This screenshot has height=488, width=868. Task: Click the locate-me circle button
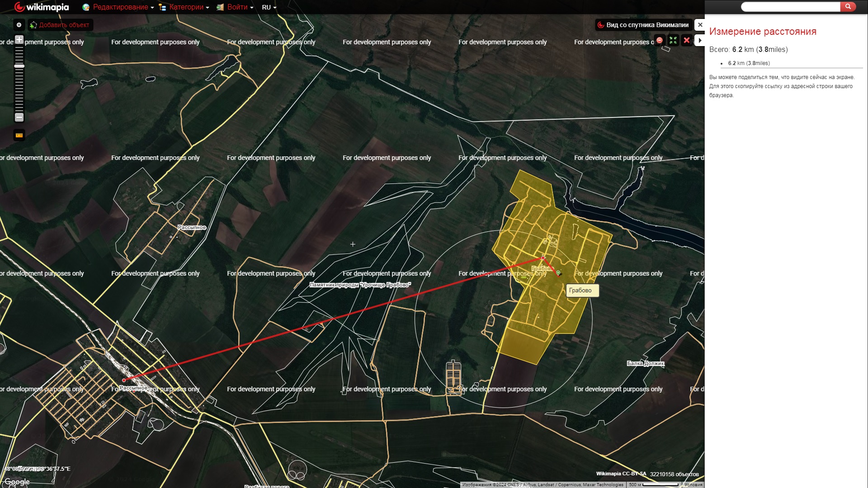[x=19, y=25]
